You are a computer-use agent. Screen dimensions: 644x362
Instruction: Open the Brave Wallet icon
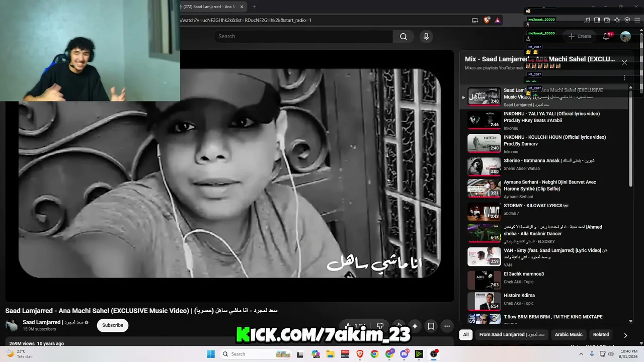click(607, 20)
